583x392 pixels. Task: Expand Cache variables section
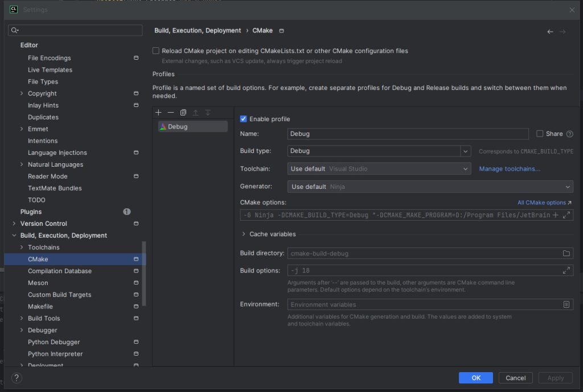click(x=244, y=234)
